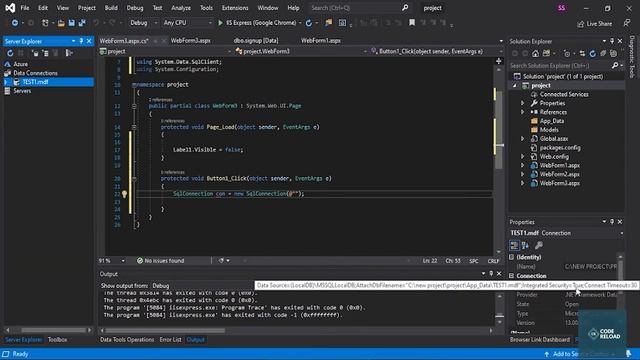The image size is (640, 360).
Task: Pin the Server Explorer panel
Action: (81, 41)
